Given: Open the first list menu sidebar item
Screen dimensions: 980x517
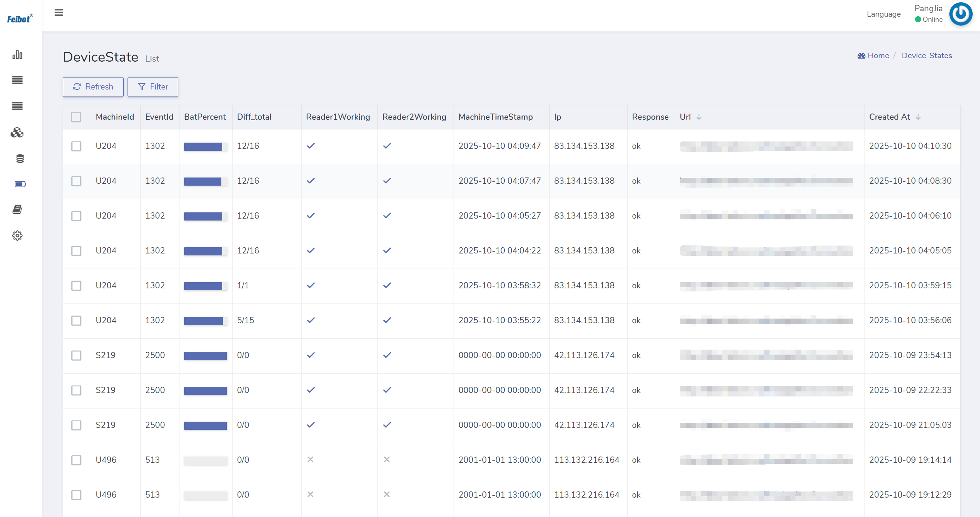Looking at the screenshot, I should click(17, 80).
